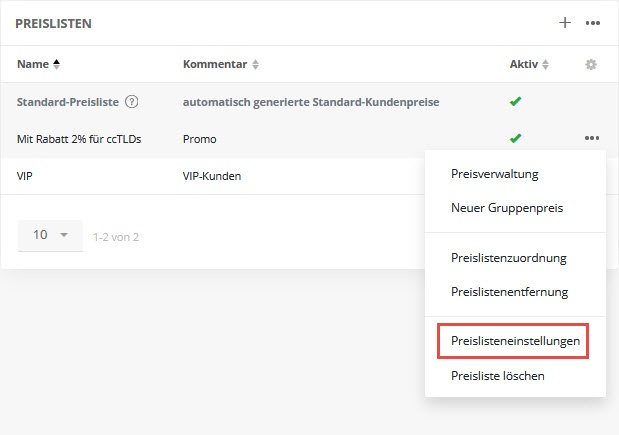
Task: Click the 1-2 von 2 pagination text
Action: coord(116,237)
